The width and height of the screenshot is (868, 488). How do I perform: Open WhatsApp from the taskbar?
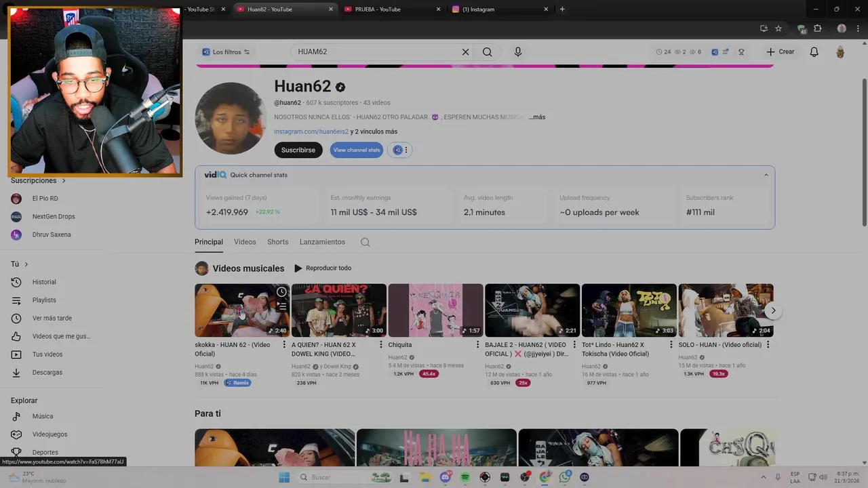pos(565,477)
